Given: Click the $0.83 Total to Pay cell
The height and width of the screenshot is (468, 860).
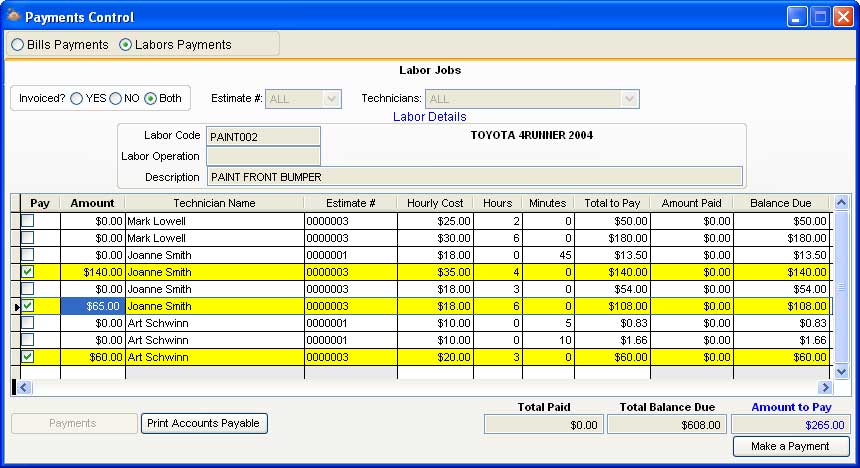Looking at the screenshot, I should (x=612, y=323).
